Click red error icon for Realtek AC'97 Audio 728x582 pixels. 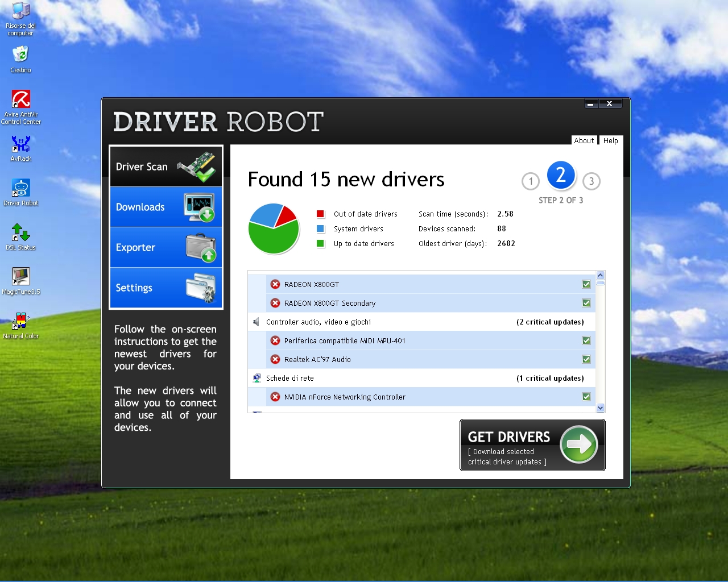[275, 359]
